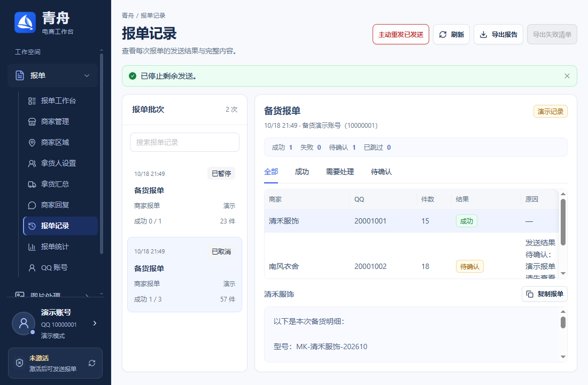
Task: Select the 已暂停 batch card
Action: point(184,197)
